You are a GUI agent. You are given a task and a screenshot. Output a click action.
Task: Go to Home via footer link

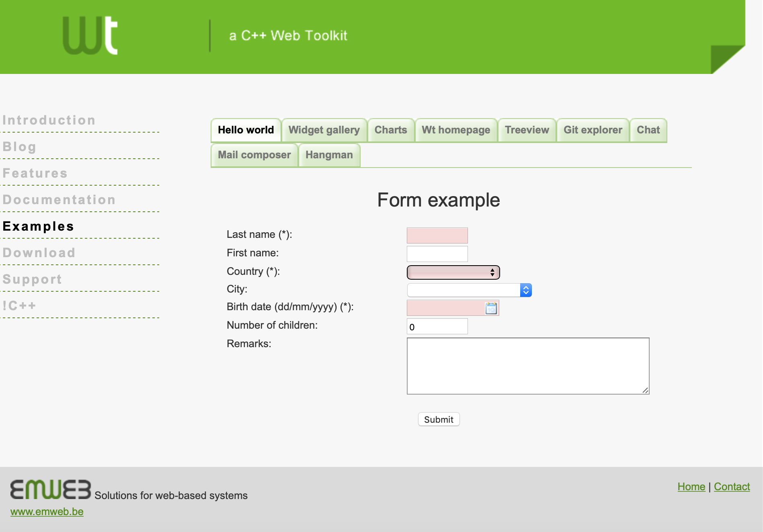(691, 487)
